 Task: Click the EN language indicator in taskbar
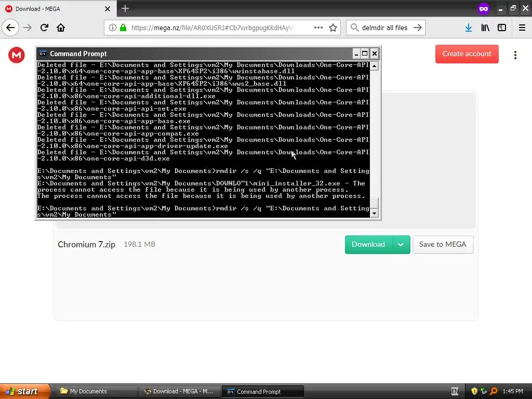[x=455, y=391]
